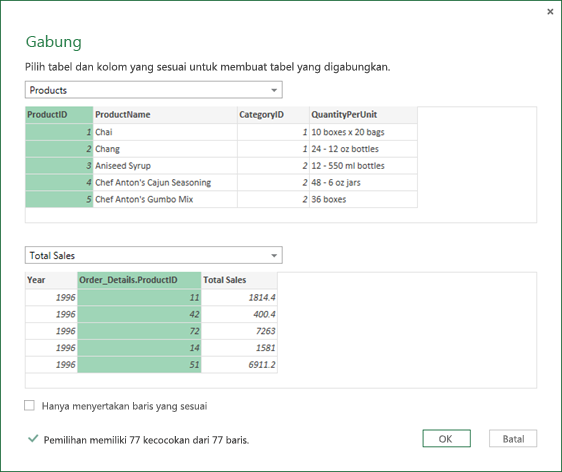Close the Gabung dialog with X
This screenshot has width=562, height=472.
550,12
